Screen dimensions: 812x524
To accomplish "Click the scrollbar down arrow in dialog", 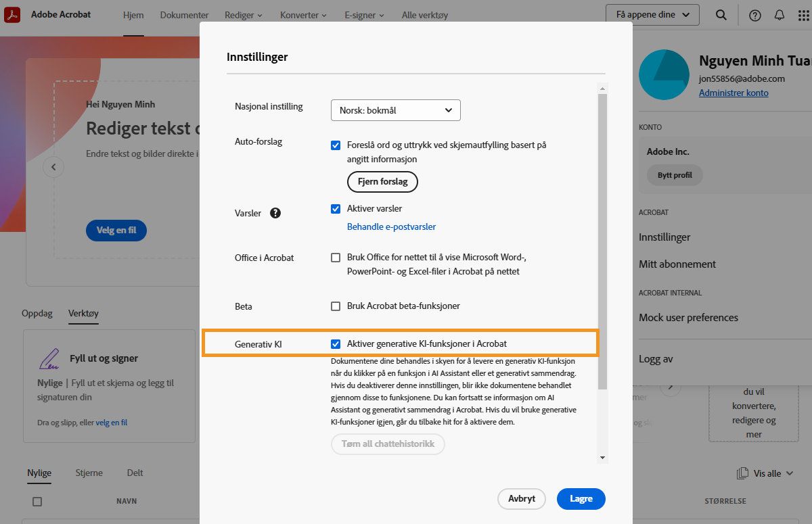I will click(x=602, y=458).
